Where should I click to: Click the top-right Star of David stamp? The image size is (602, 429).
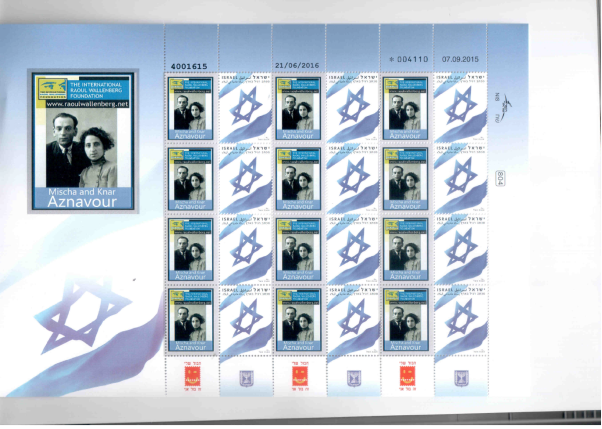460,109
